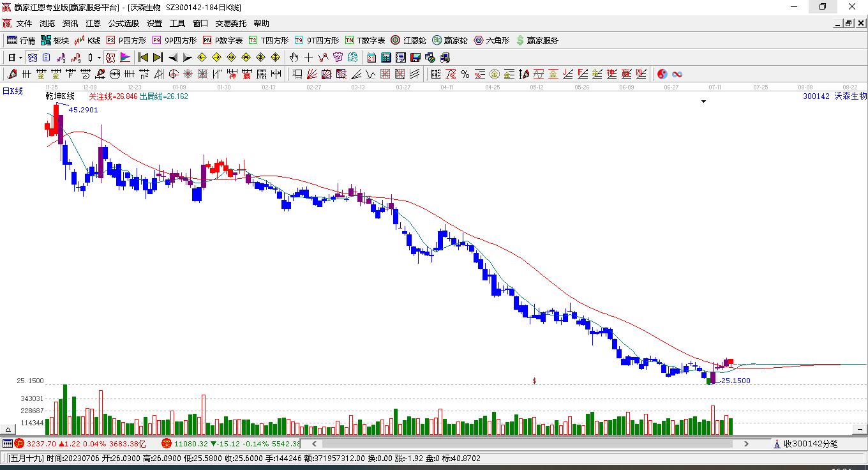Click the table icon in status bar

click(7, 443)
